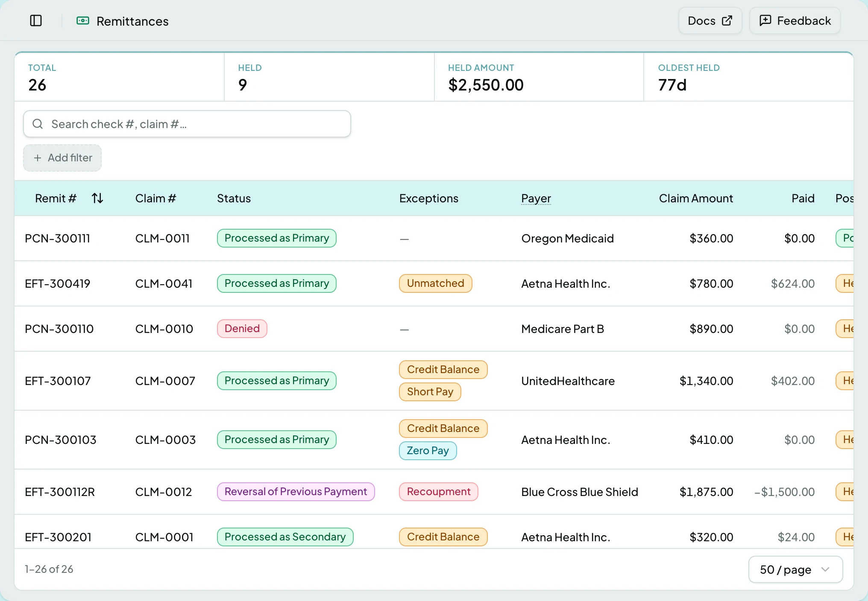Viewport: 868px width, 601px height.
Task: Click claim CLM-0011
Action: 162,238
